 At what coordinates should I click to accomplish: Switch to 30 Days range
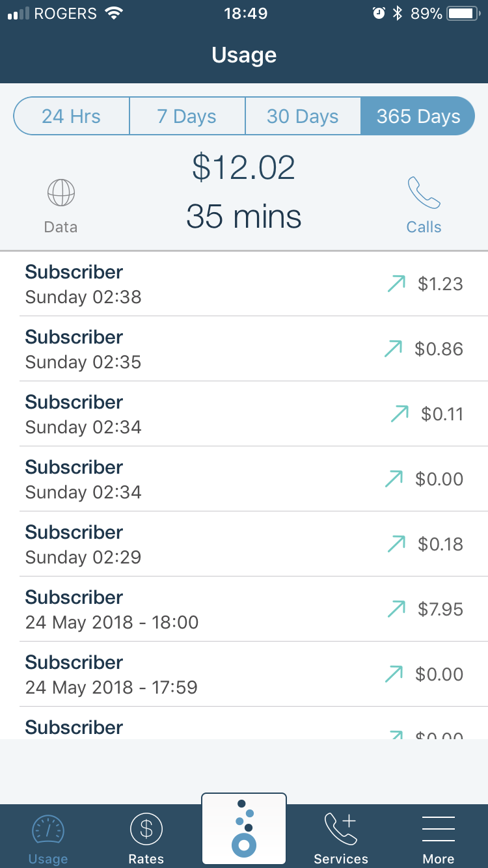point(303,116)
